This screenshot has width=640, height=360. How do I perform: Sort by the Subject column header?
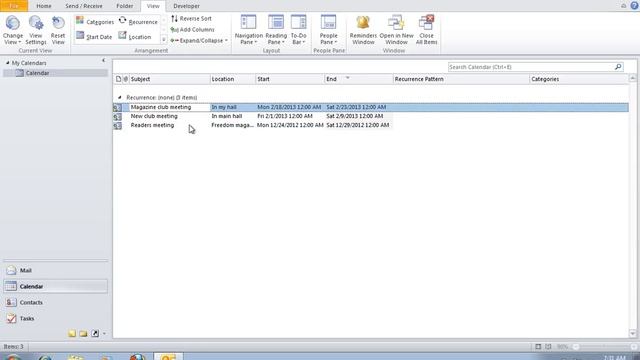[x=169, y=79]
